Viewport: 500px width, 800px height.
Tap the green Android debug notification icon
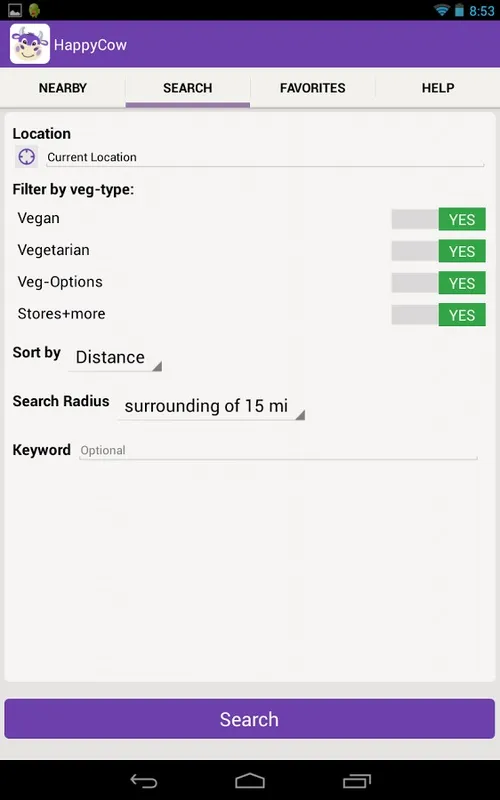[x=34, y=10]
